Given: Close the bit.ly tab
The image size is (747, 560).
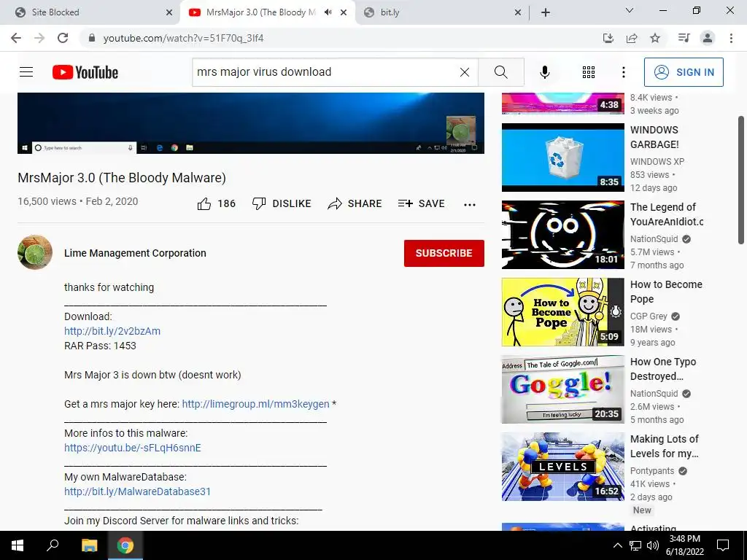Looking at the screenshot, I should 518,12.
